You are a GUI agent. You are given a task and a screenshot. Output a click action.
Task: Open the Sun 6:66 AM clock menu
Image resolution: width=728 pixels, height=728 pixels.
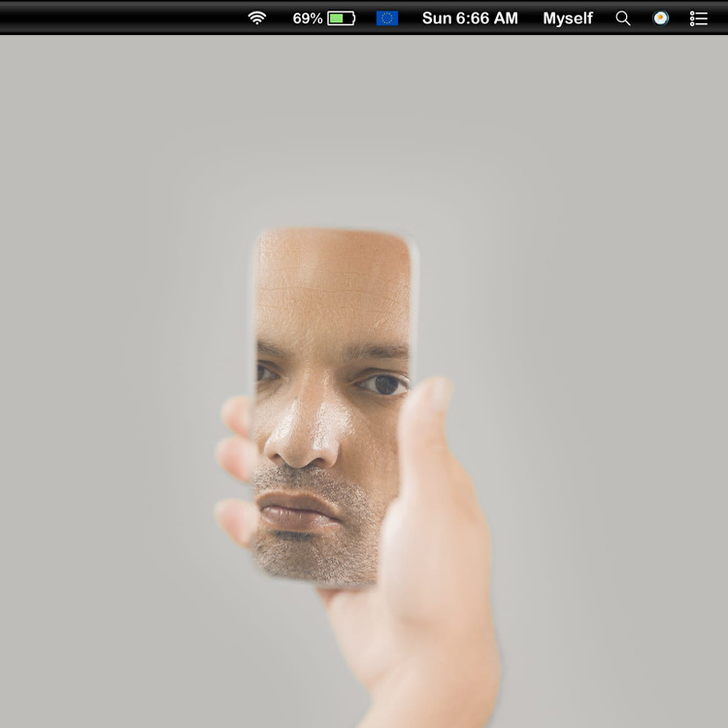pyautogui.click(x=470, y=18)
